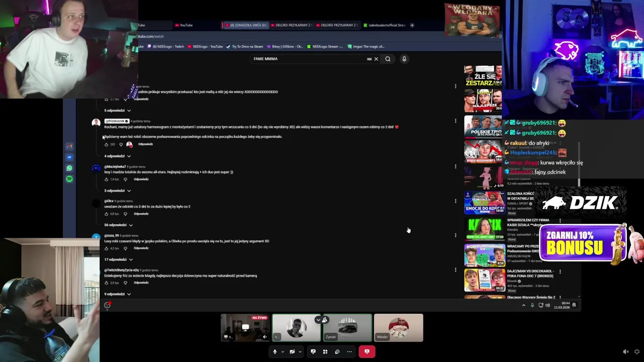Screen dimensions: 644x362
Task: Open the Messenger icon in browser sidebar
Action: [x=69, y=157]
